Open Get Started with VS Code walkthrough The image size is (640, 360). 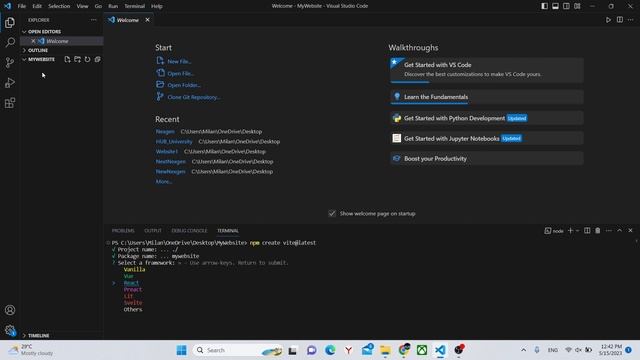[x=487, y=70]
